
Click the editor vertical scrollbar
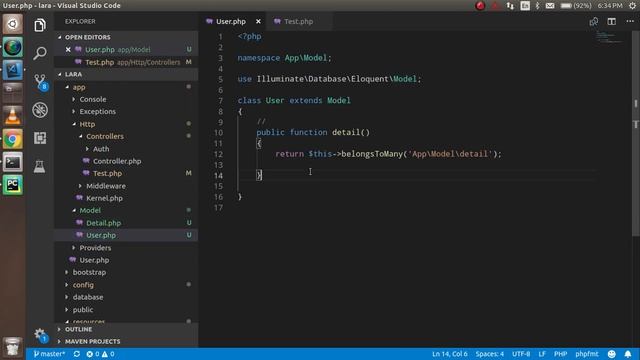636,133
